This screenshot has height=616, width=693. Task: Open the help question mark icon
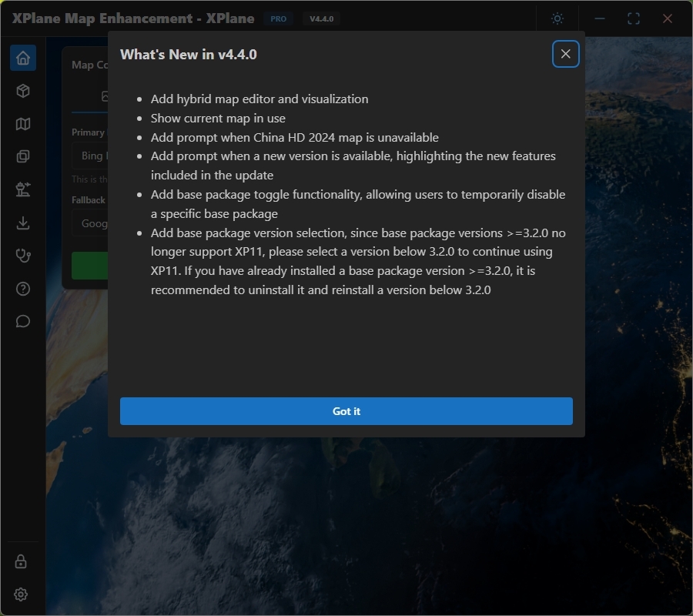coord(23,289)
